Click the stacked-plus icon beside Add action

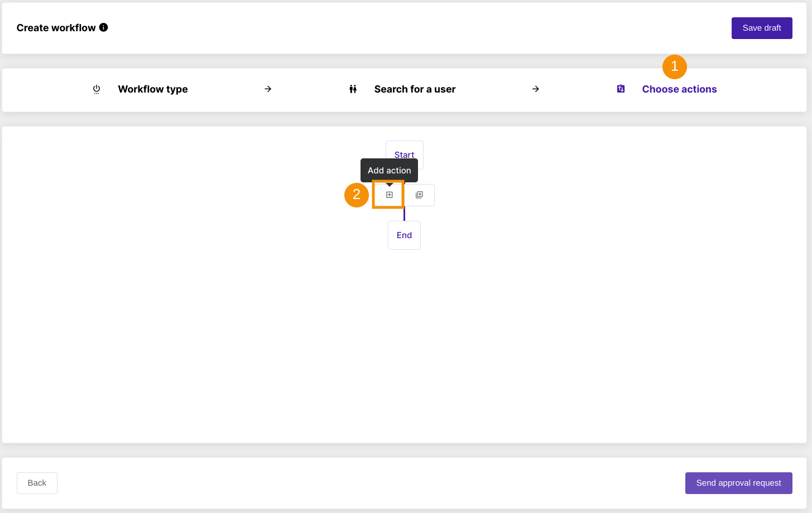[419, 195]
